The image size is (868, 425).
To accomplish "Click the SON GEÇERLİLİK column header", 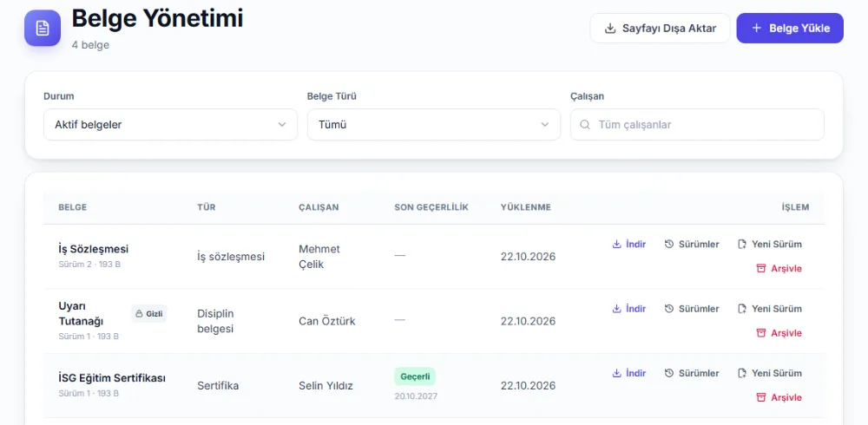I will 431,207.
